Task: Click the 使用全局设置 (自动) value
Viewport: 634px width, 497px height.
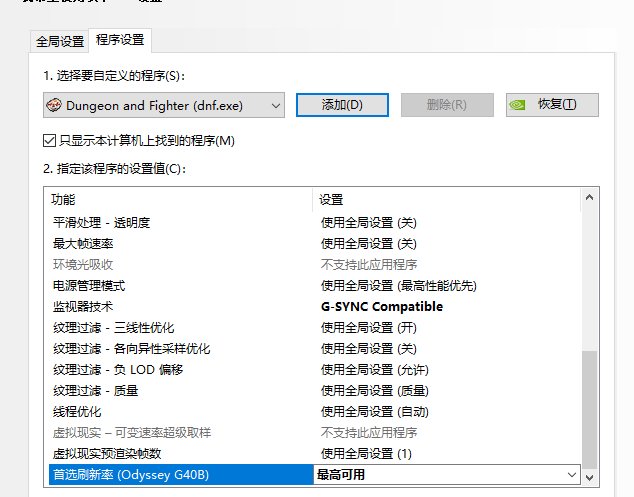Action: click(x=375, y=412)
